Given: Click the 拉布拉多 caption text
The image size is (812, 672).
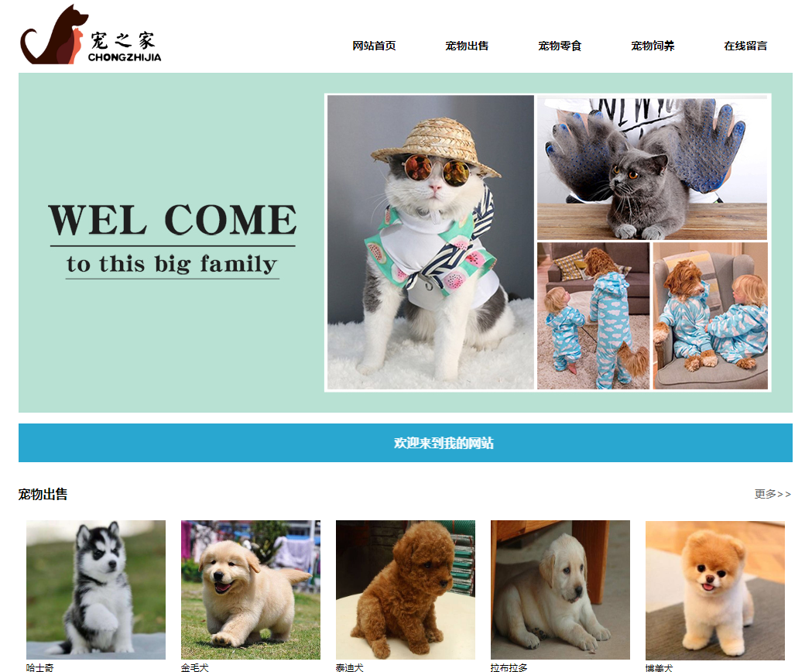Looking at the screenshot, I should click(x=509, y=667).
